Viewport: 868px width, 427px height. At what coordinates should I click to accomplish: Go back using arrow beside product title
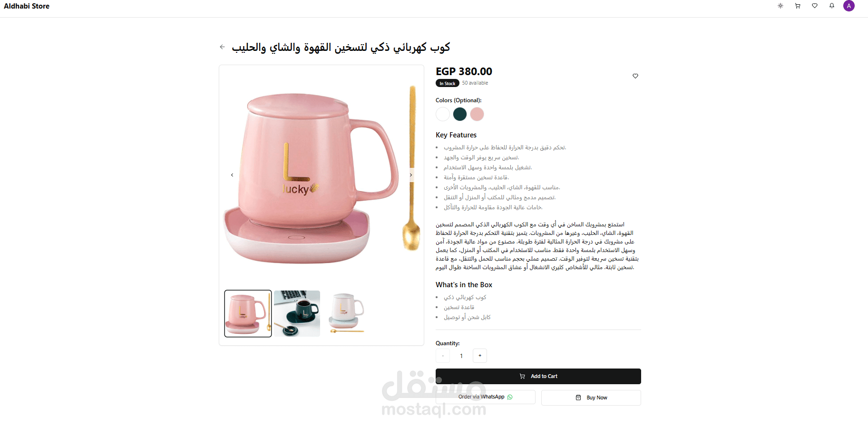[222, 47]
